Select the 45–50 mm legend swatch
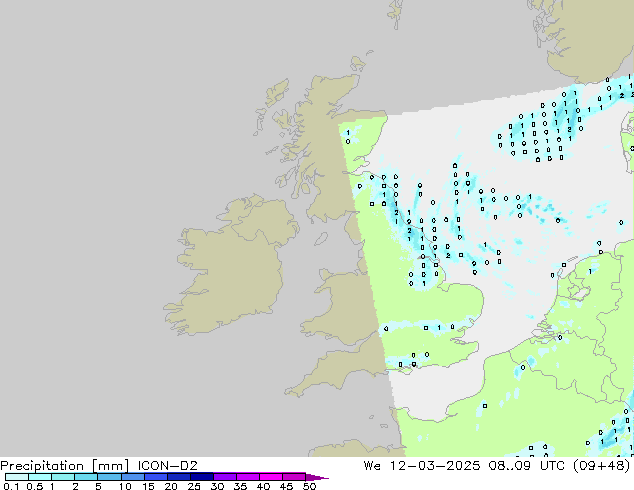This screenshot has height=490, width=634. coord(294,477)
